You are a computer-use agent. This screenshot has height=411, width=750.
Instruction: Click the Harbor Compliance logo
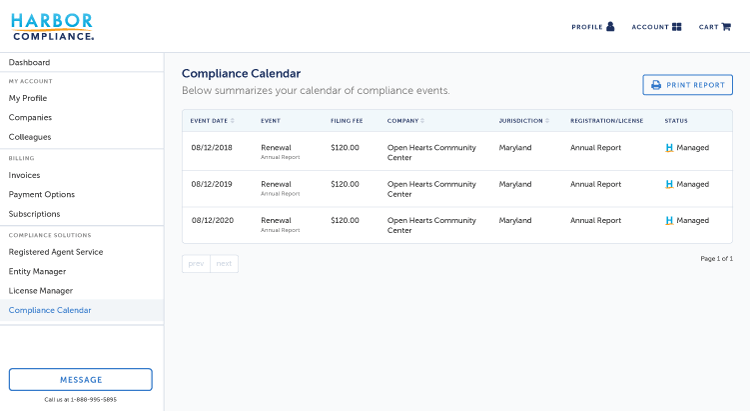pyautogui.click(x=52, y=27)
